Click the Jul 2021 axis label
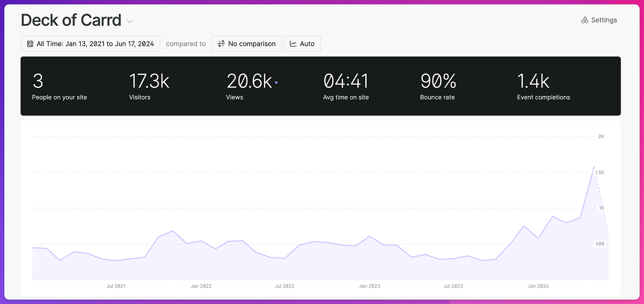Viewport: 644px width, 304px height. click(116, 286)
